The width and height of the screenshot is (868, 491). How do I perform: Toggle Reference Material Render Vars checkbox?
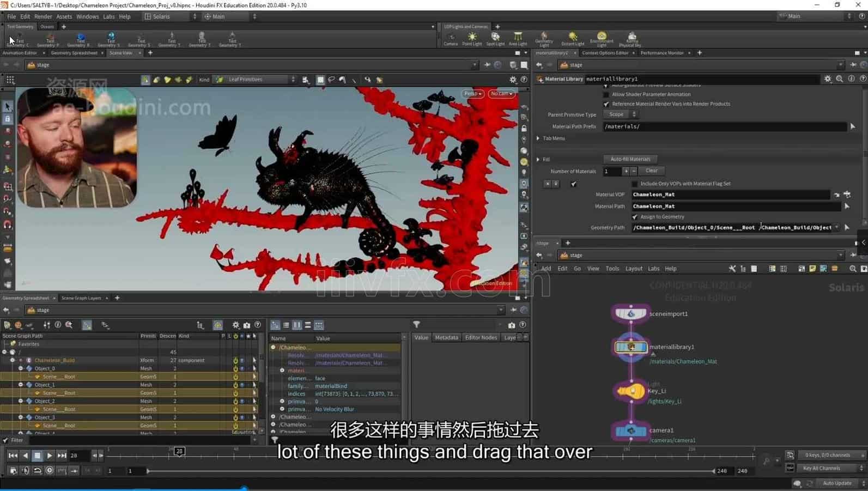(x=606, y=104)
